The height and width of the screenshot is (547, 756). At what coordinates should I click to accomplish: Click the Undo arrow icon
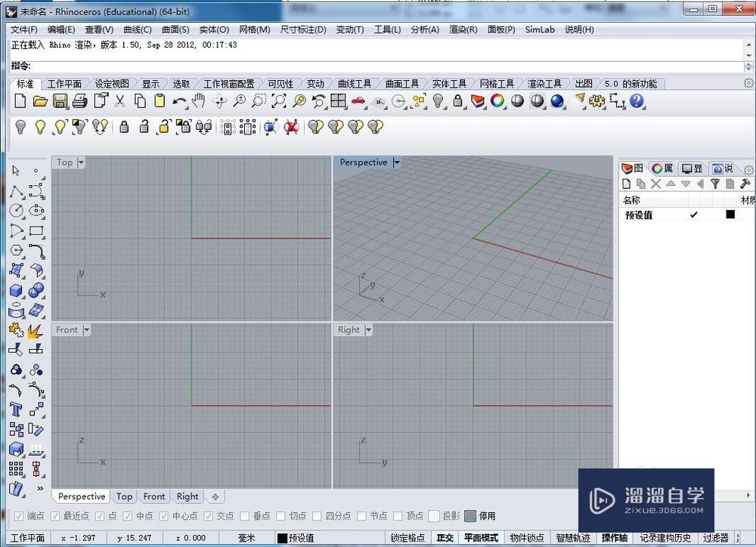click(x=179, y=101)
